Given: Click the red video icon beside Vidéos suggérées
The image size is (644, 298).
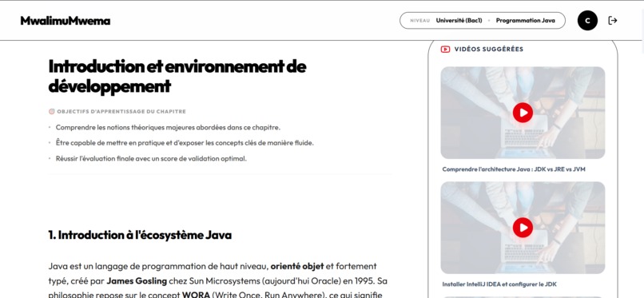Looking at the screenshot, I should pyautogui.click(x=445, y=50).
